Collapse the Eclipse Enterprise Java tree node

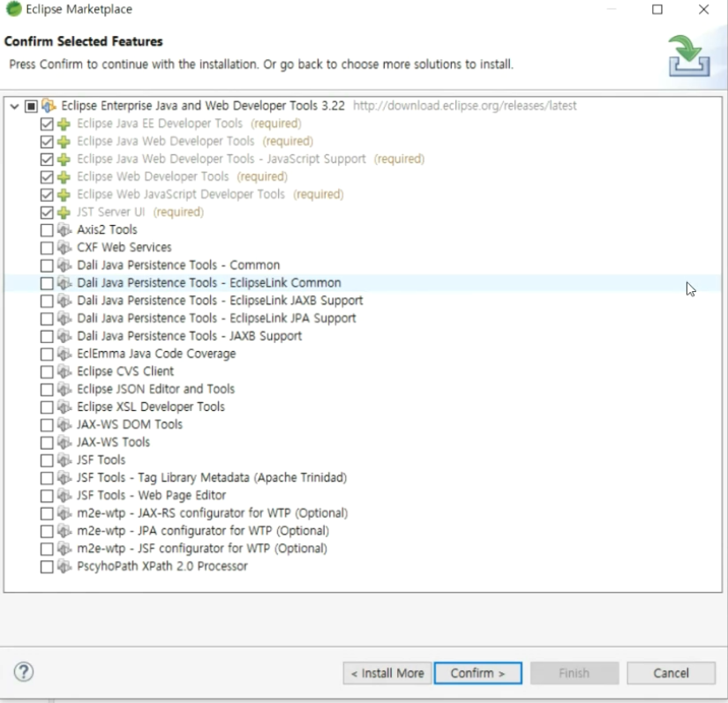14,106
